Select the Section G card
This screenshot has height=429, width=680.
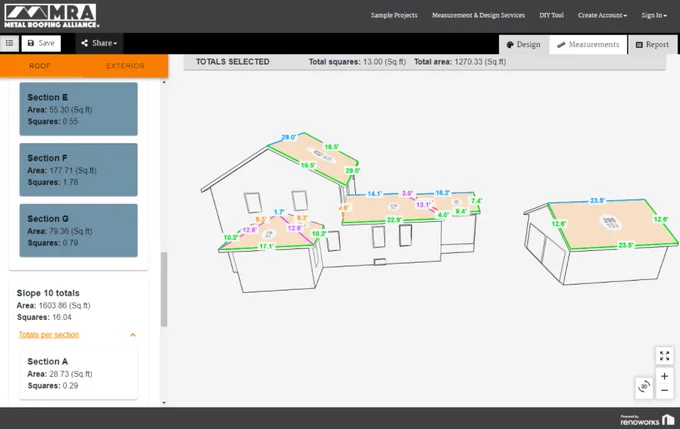(x=78, y=230)
